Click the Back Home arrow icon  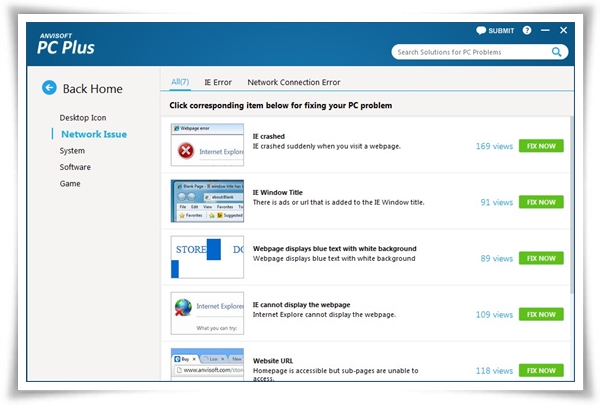(49, 88)
